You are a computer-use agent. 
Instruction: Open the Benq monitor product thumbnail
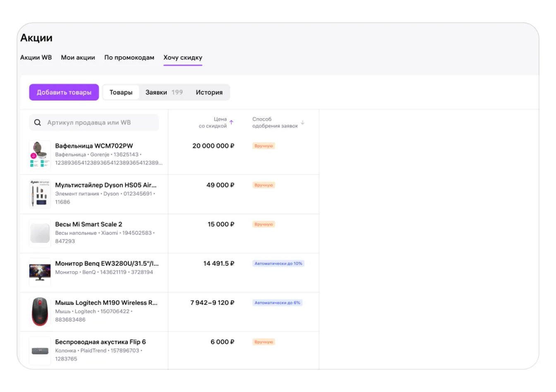[x=40, y=272]
